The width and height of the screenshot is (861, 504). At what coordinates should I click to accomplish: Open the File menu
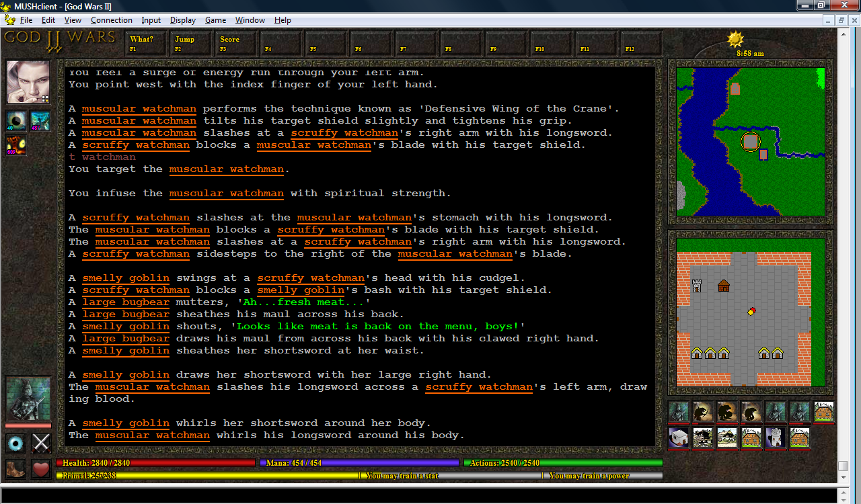[x=26, y=20]
